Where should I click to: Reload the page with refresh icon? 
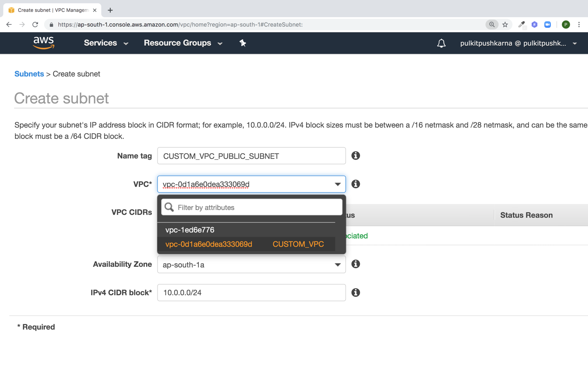click(35, 25)
